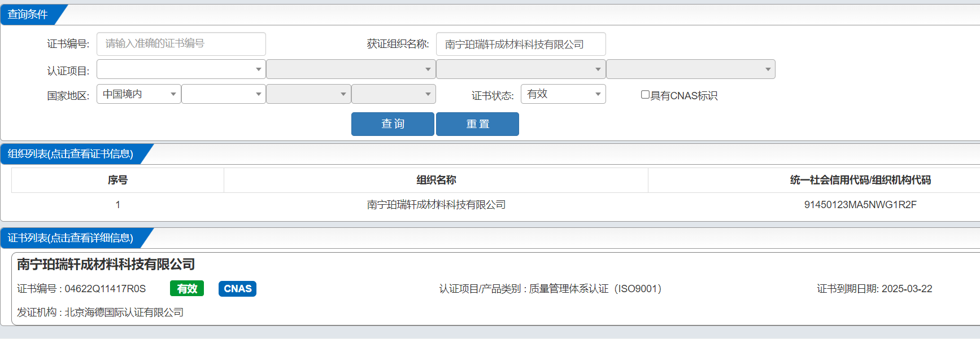Click the 认证项目 field label

coord(68,71)
